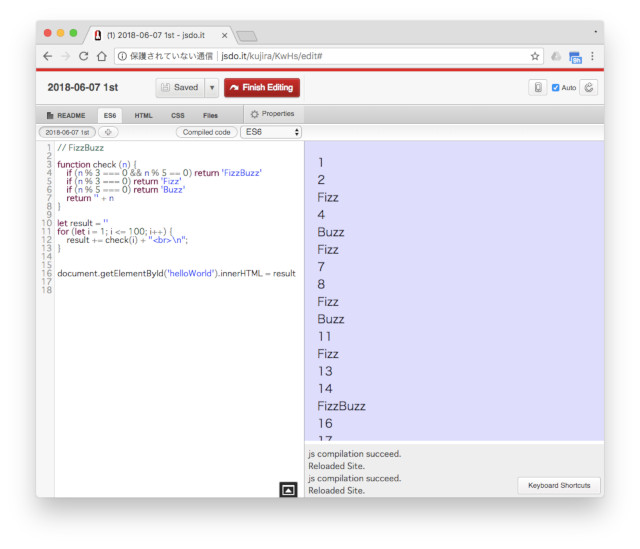Open the CSS tab
This screenshot has width=640, height=549.
[177, 115]
